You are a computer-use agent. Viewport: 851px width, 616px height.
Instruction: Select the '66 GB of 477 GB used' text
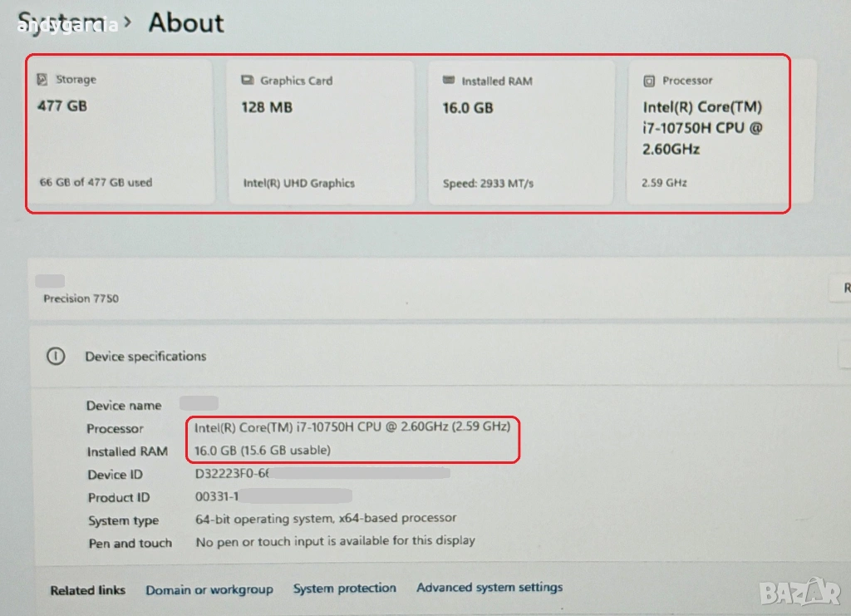[96, 182]
